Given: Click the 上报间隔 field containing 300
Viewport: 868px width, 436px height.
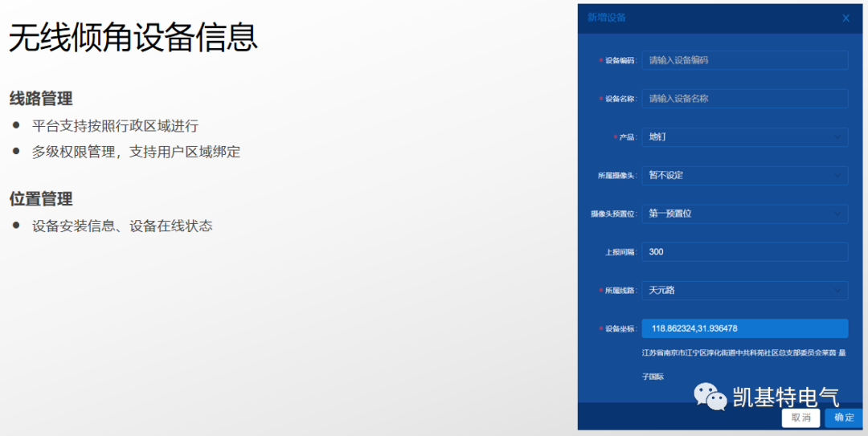Looking at the screenshot, I should click(x=744, y=252).
